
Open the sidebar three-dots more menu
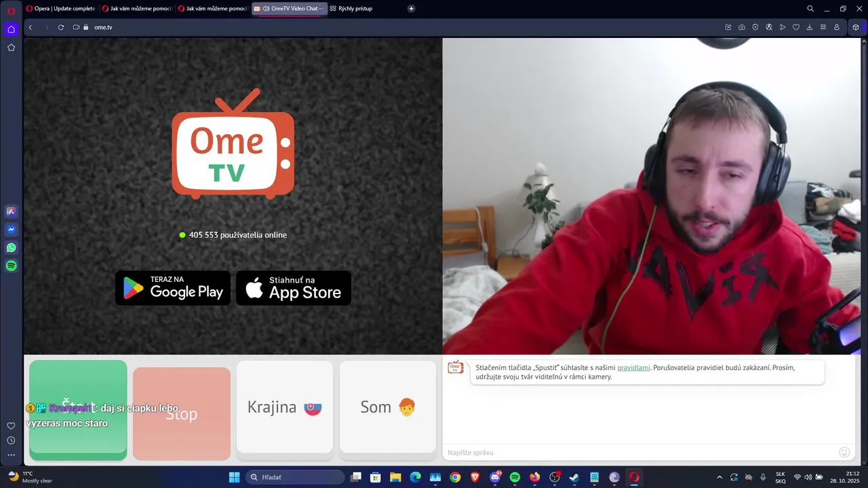pyautogui.click(x=11, y=455)
